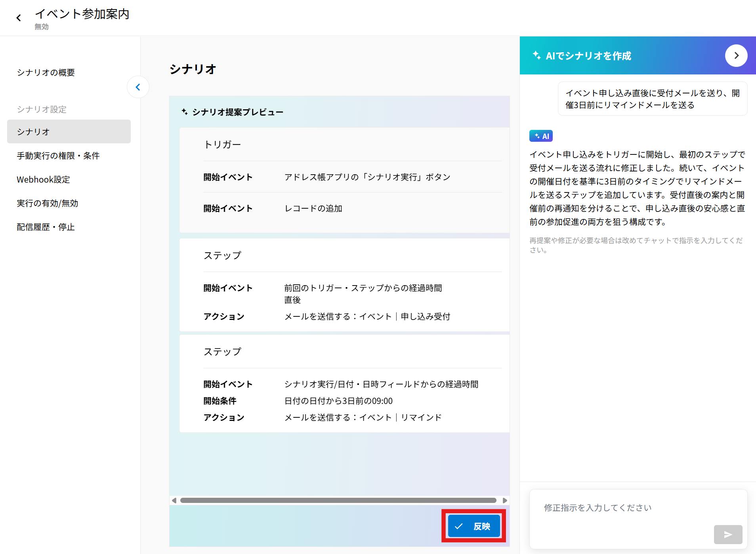Screen dimensions: 756x554
Task: Expand the AIでシナリオを作成 panel arrow
Action: [736, 56]
